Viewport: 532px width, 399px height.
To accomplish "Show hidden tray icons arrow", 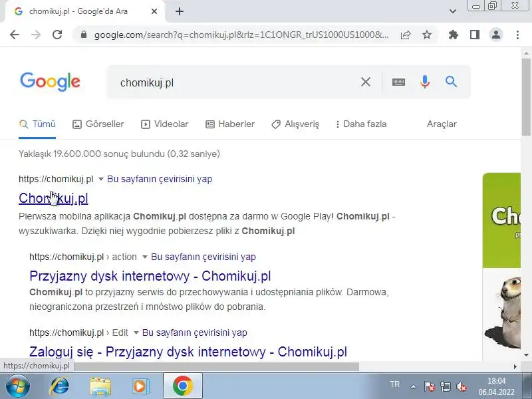I will pyautogui.click(x=413, y=386).
